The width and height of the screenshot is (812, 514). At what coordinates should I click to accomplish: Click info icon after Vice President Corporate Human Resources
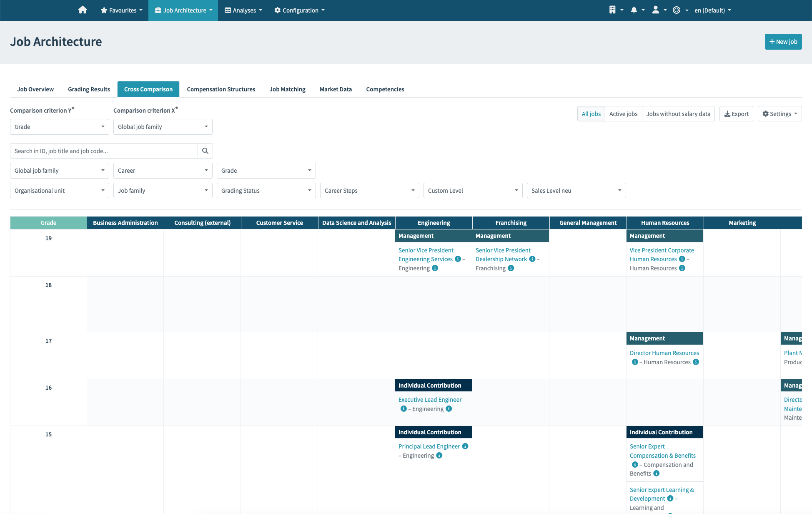click(682, 259)
